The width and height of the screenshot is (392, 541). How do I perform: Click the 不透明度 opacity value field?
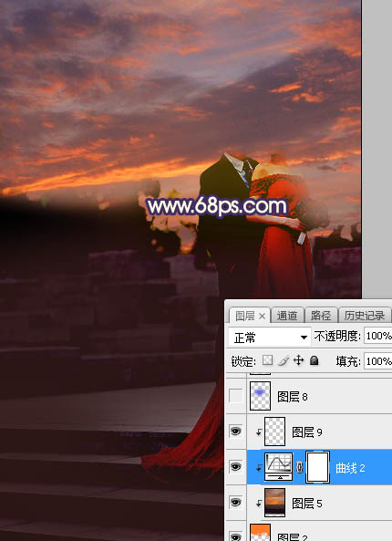point(377,336)
